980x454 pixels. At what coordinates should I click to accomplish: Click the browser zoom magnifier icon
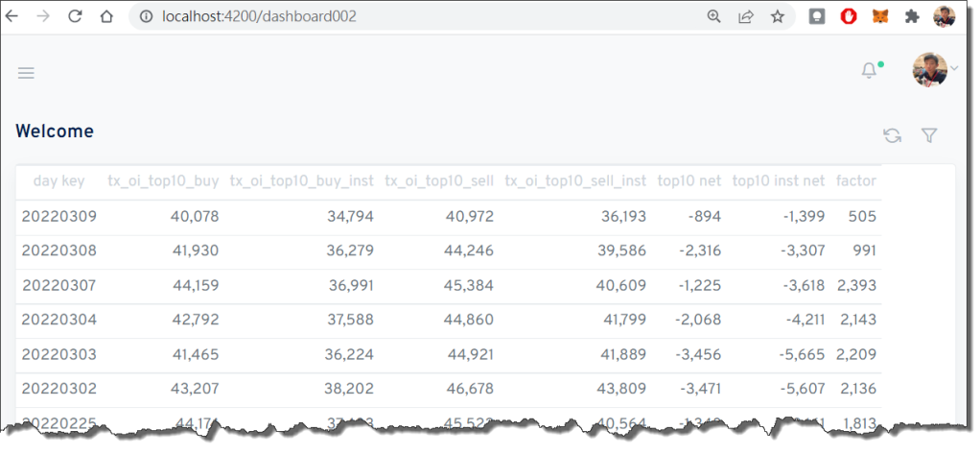coord(713,16)
